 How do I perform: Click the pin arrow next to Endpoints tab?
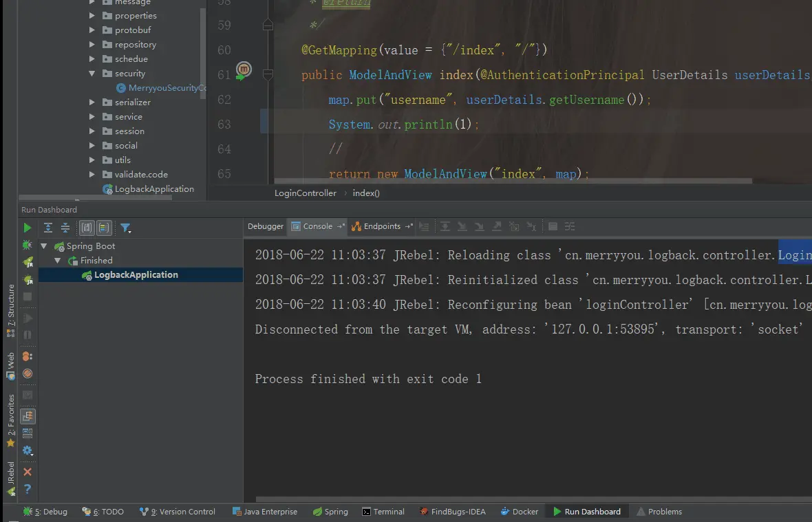[x=409, y=226]
